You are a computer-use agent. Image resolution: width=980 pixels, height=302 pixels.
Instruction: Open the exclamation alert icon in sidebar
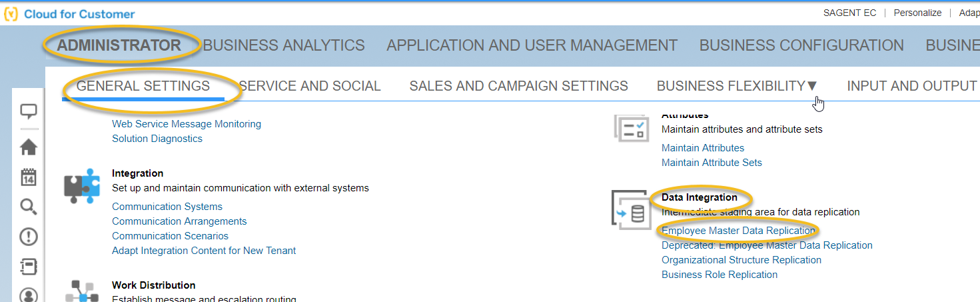click(29, 237)
